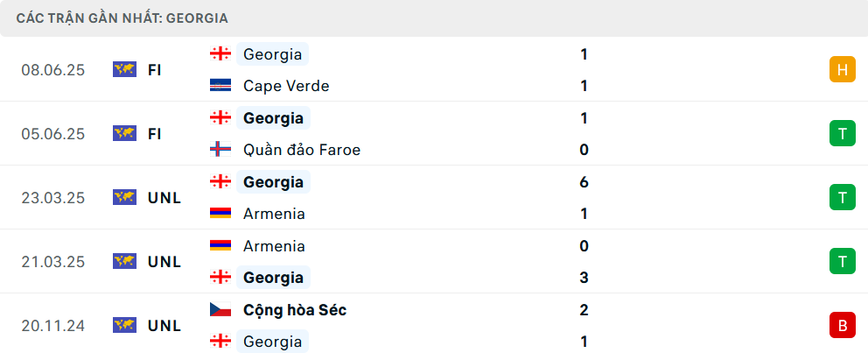
Task: Click Cape Verde flag icon
Action: (x=220, y=86)
